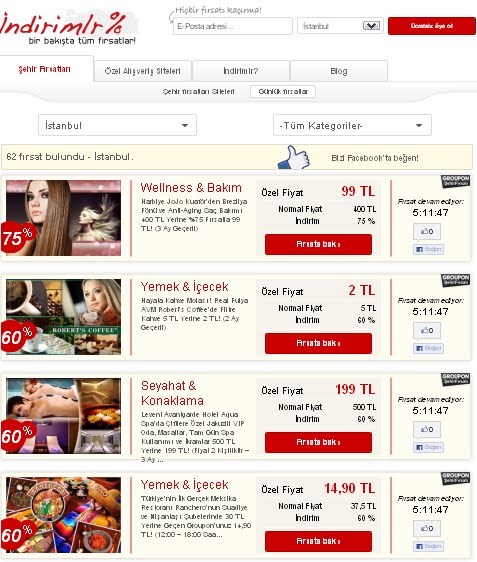Select the İndirimlr? tab
This screenshot has width=477, height=562.
pyautogui.click(x=241, y=71)
